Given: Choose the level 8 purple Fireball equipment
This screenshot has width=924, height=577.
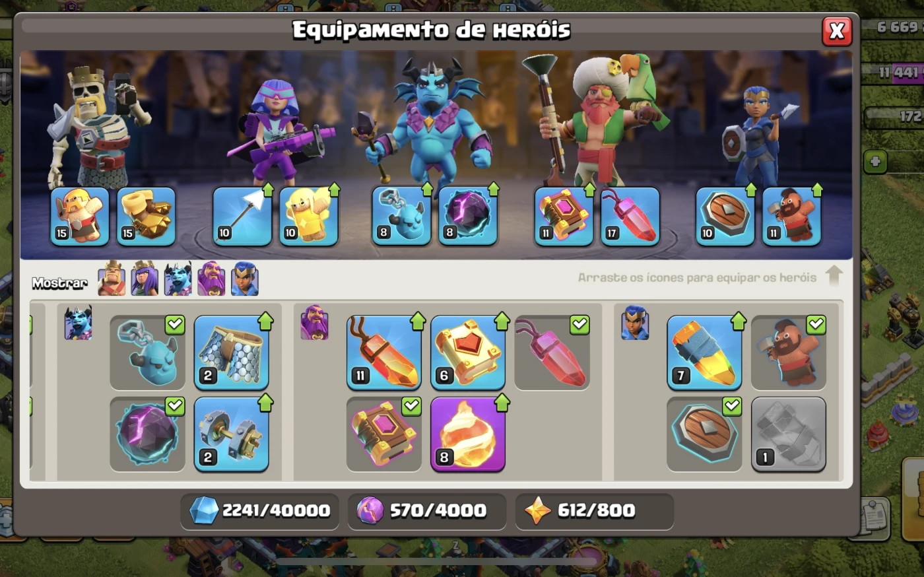Looking at the screenshot, I should point(468,434).
